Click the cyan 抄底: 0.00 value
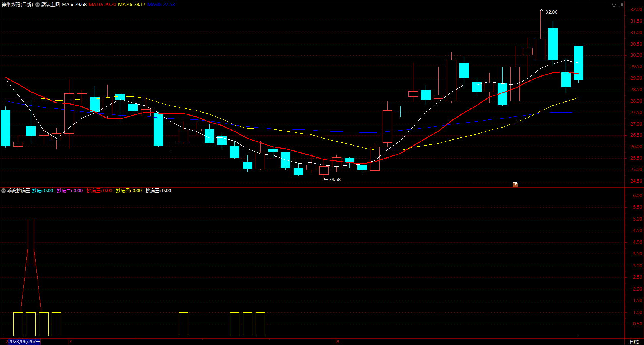The image size is (644, 345). (43, 191)
